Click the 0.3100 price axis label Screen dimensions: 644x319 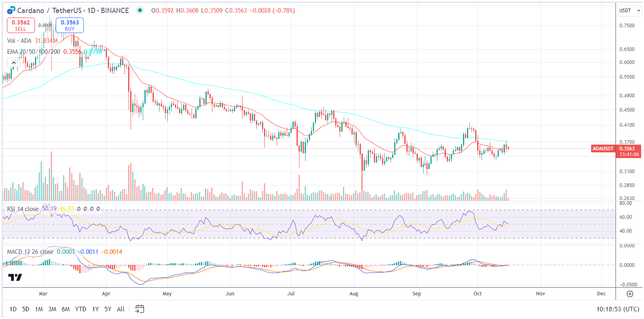coord(627,172)
